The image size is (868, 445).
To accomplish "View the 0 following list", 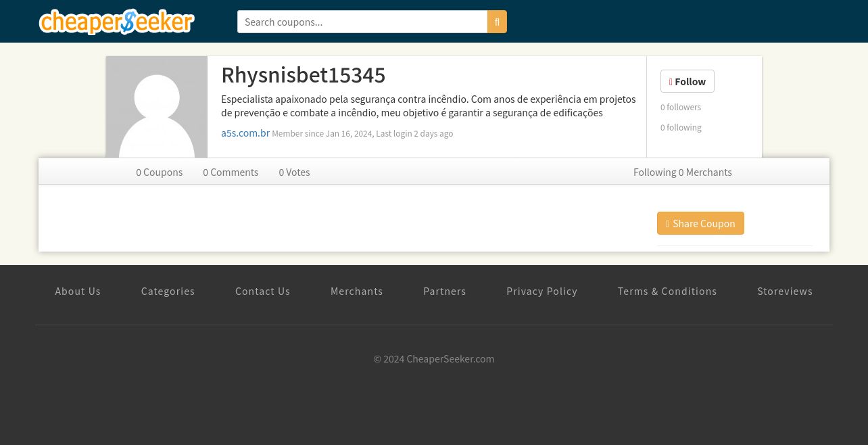I will (x=681, y=127).
